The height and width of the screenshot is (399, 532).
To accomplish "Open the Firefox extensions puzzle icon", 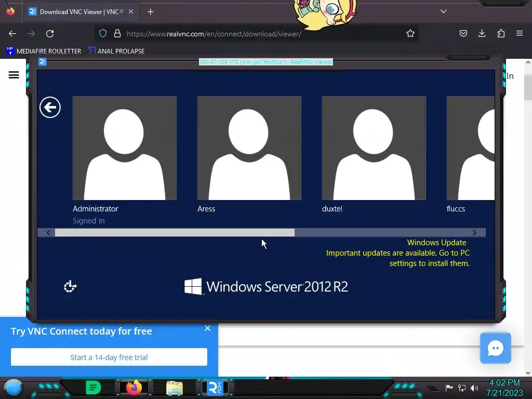I will (501, 33).
